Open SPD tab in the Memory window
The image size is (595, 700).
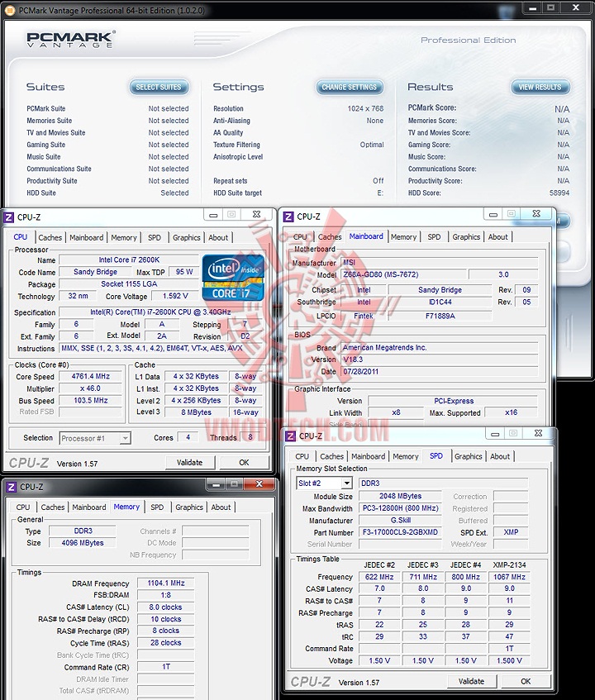pos(157,507)
